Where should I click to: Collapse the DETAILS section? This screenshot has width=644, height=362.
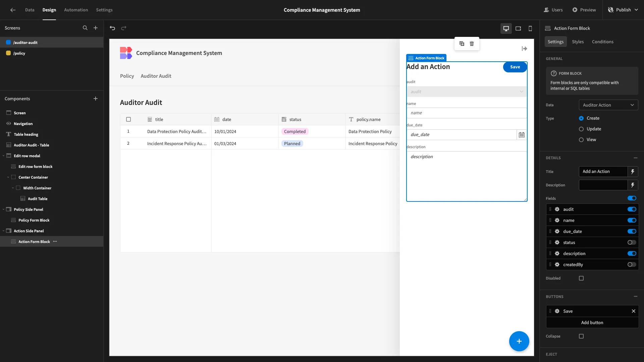click(636, 158)
